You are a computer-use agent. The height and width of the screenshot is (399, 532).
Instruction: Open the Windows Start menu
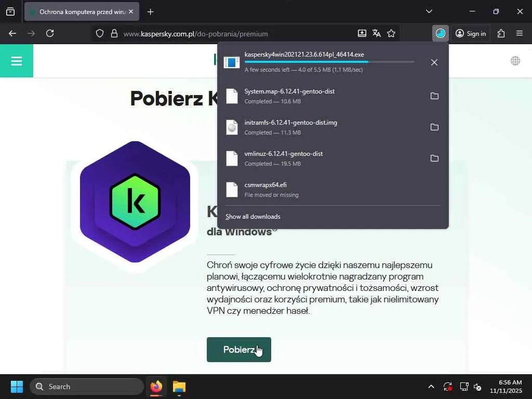pos(17,387)
